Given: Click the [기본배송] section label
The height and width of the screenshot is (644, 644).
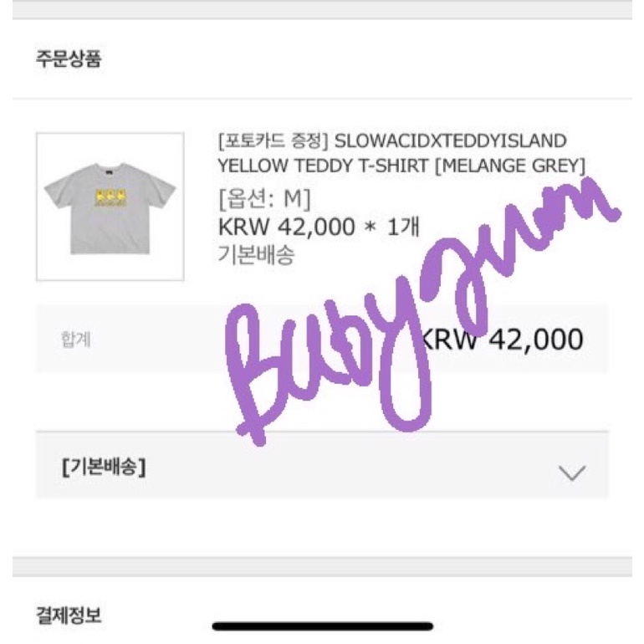Looking at the screenshot, I should coord(104,467).
